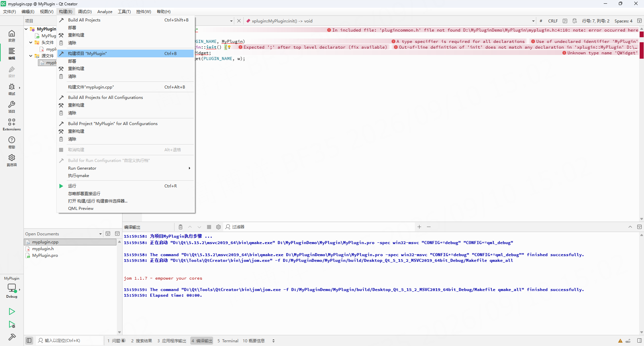Click the # preprocessor directives icon
Image resolution: width=644 pixels, height=346 pixels.
coord(541,21)
